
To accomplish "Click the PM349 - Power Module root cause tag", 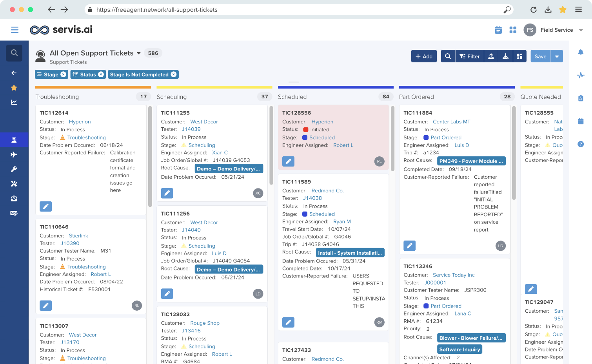I will 471,161.
